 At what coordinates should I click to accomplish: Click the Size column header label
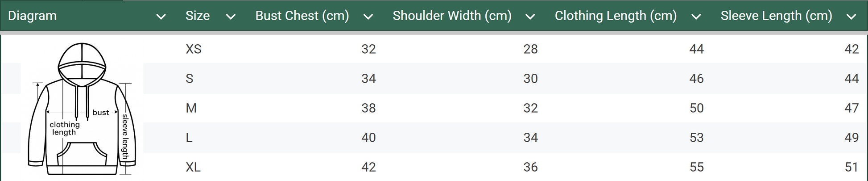click(x=198, y=16)
